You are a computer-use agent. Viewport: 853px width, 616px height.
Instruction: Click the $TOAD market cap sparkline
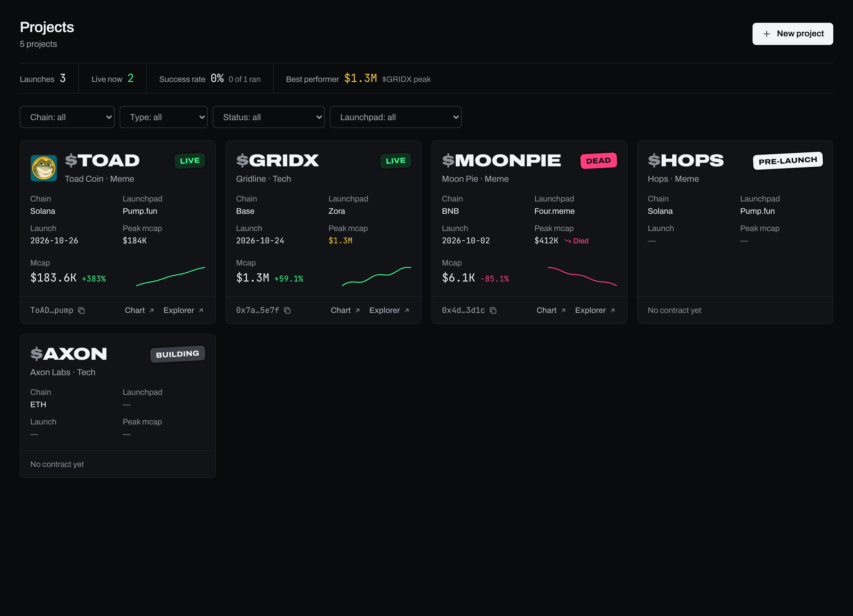171,276
